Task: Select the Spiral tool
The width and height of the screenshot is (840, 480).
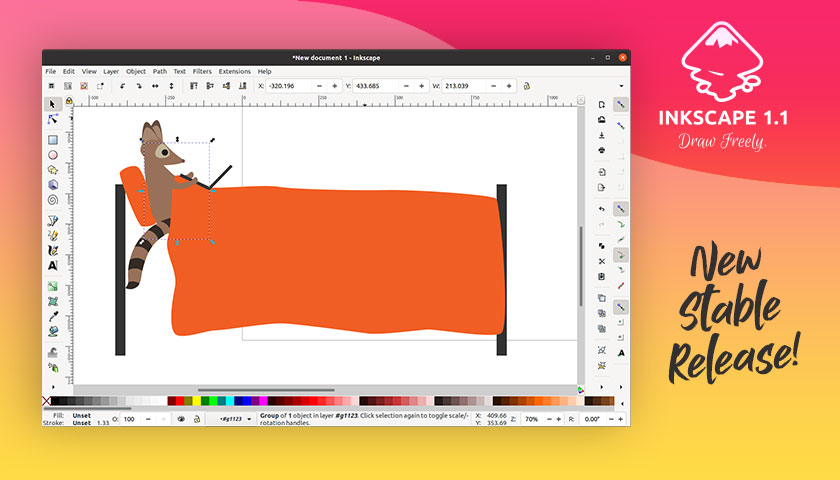Action: tap(52, 200)
